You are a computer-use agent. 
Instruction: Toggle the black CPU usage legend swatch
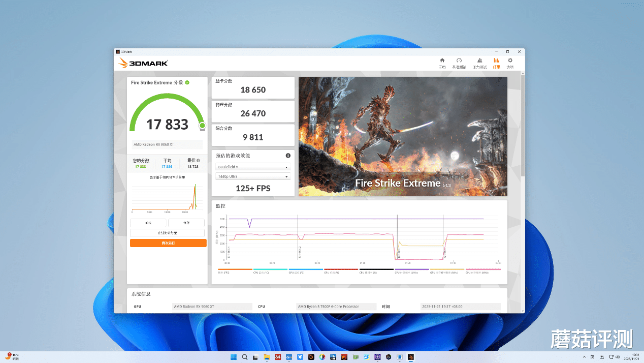(376, 269)
